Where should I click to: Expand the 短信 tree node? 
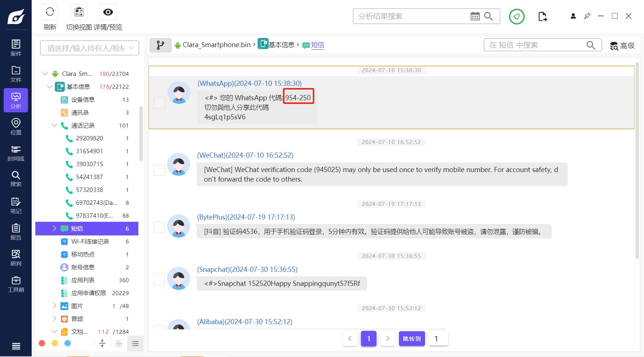click(x=54, y=228)
